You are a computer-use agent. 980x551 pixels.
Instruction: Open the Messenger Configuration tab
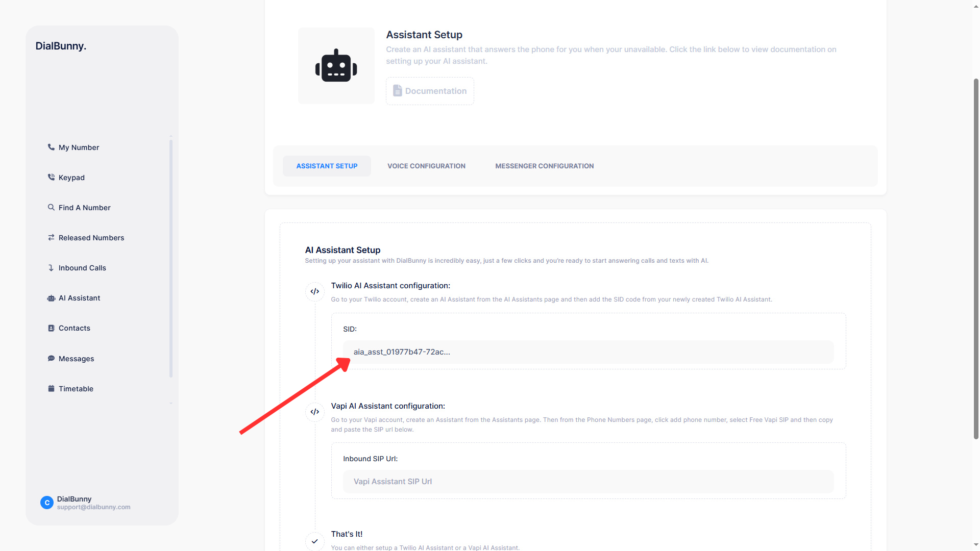coord(544,166)
